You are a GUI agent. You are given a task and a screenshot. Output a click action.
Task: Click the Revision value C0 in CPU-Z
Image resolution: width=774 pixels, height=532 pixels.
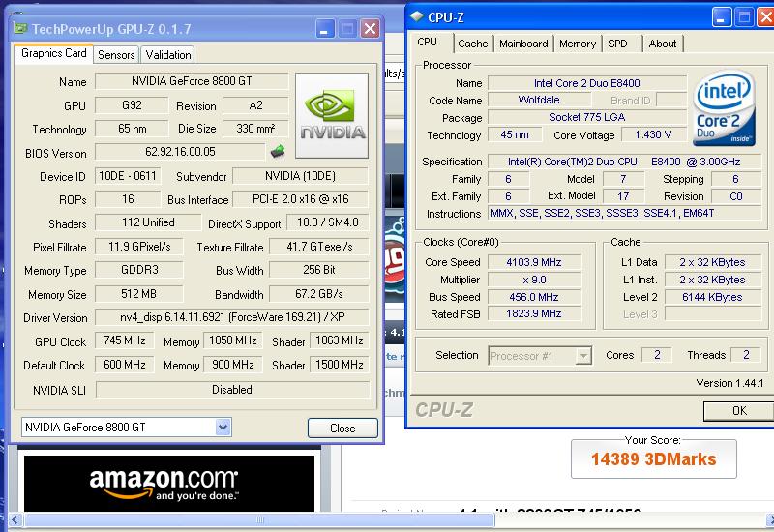[736, 196]
